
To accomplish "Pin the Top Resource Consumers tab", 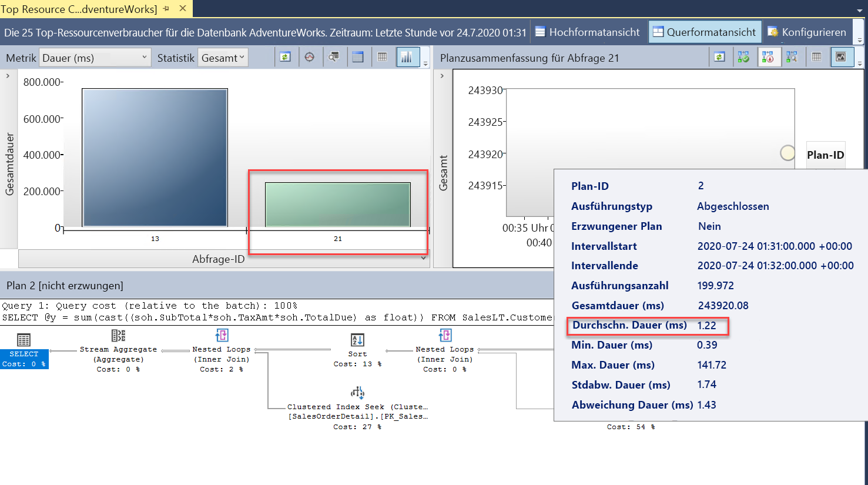I will pos(166,9).
